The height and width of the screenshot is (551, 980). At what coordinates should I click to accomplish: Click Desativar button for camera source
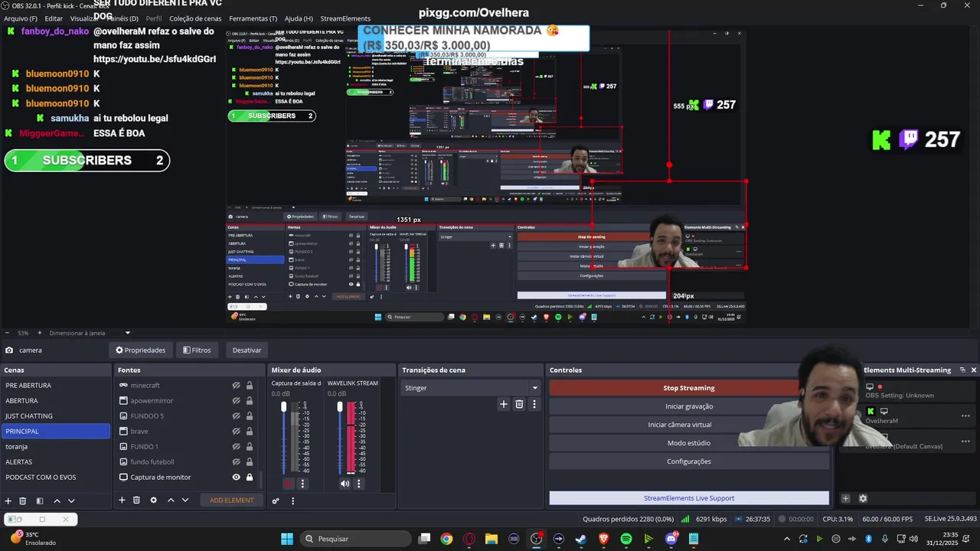point(247,350)
